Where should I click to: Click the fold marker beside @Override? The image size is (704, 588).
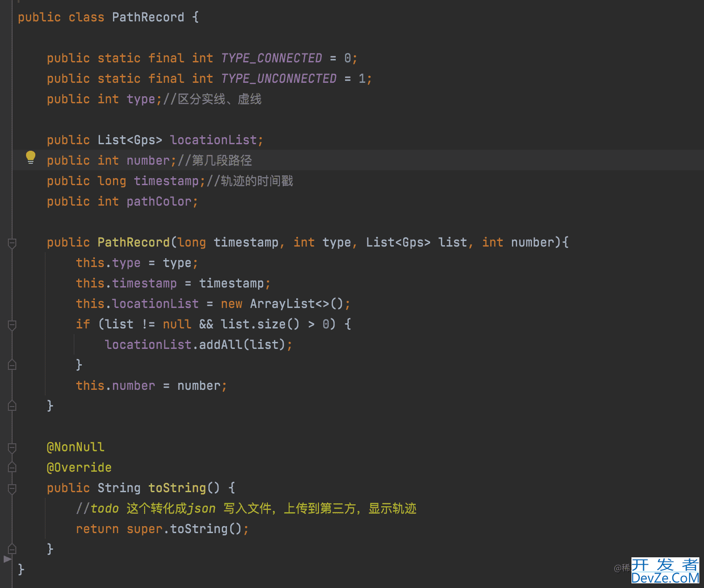(x=13, y=467)
